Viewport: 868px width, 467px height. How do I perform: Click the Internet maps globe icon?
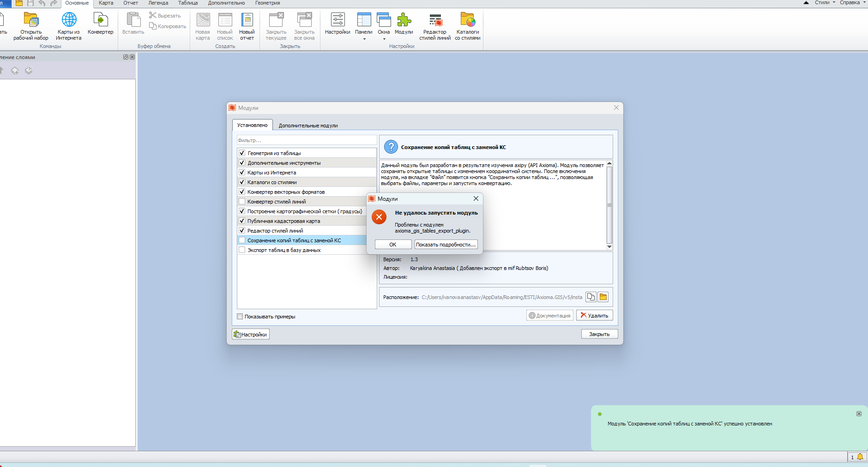[69, 20]
